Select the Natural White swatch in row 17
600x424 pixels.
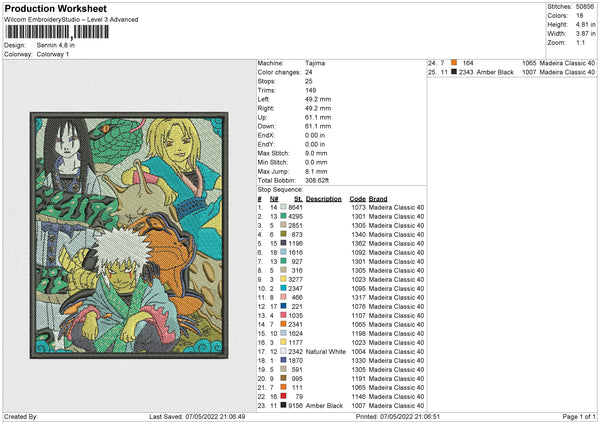[x=283, y=351]
